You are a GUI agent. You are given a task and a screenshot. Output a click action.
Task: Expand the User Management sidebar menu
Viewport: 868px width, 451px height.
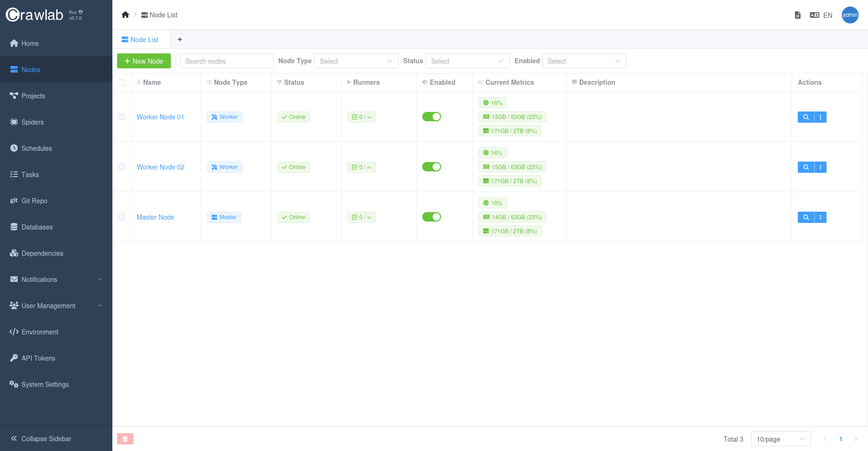pyautogui.click(x=48, y=305)
